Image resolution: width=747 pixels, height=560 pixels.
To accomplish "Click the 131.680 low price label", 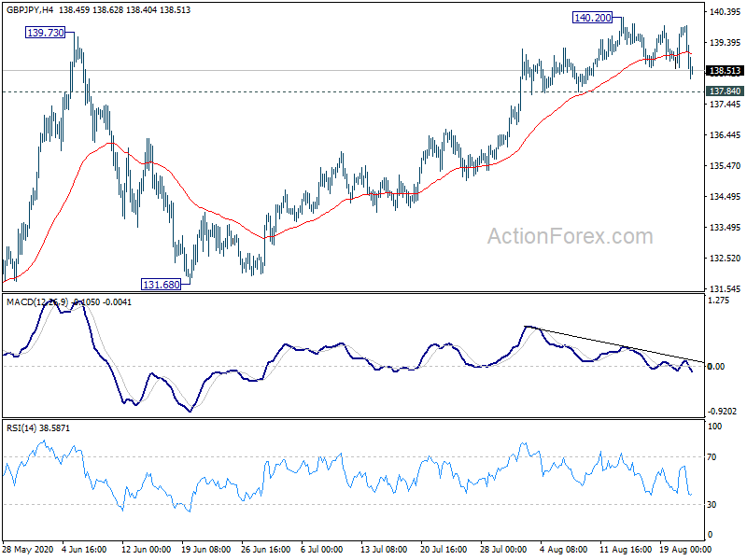I will click(x=162, y=285).
